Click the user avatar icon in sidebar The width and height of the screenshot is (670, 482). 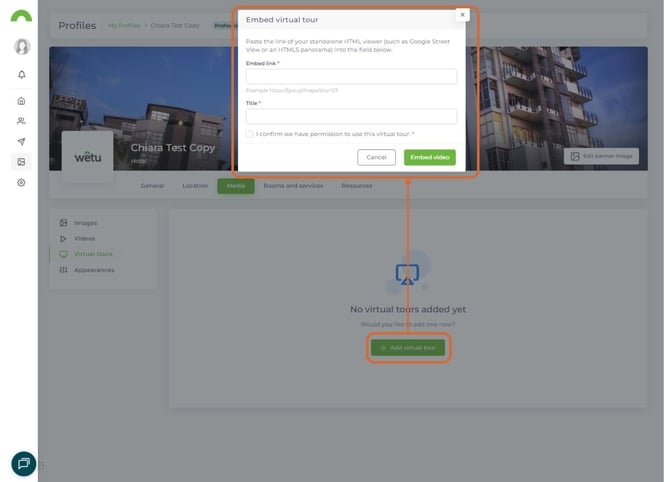[x=22, y=47]
